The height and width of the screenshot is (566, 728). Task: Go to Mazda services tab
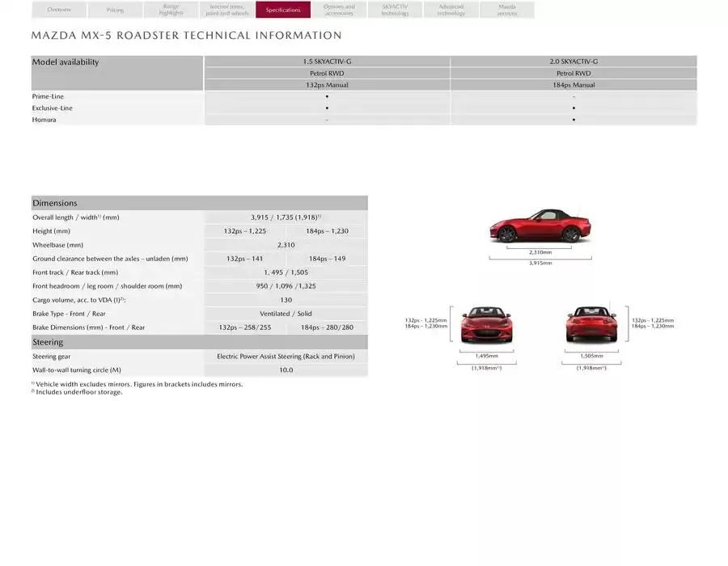click(x=506, y=10)
